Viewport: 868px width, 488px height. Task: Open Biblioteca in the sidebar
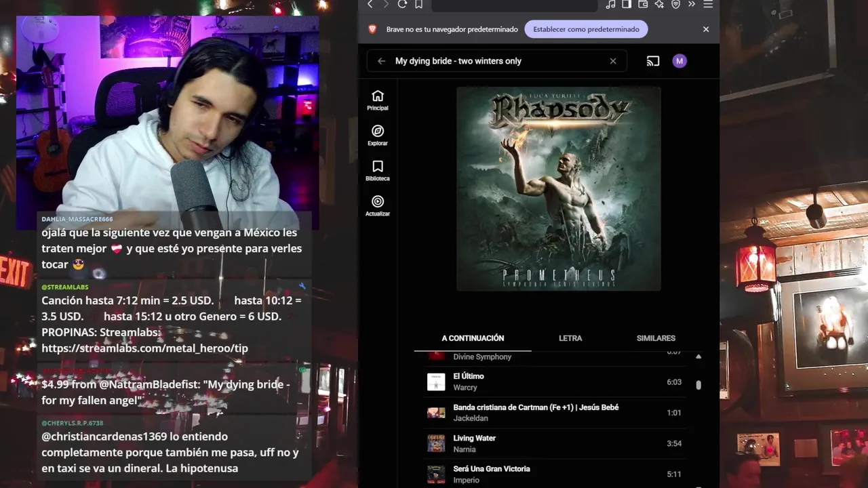click(x=378, y=171)
